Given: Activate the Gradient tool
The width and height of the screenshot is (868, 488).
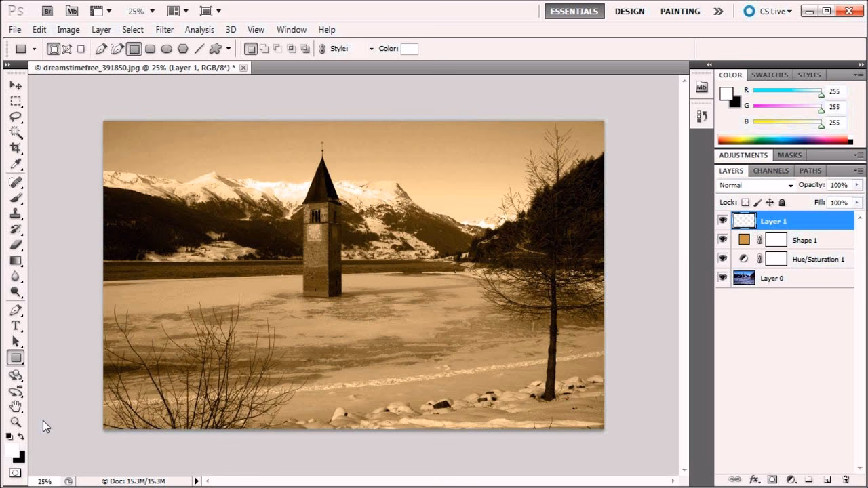Looking at the screenshot, I should [x=15, y=260].
